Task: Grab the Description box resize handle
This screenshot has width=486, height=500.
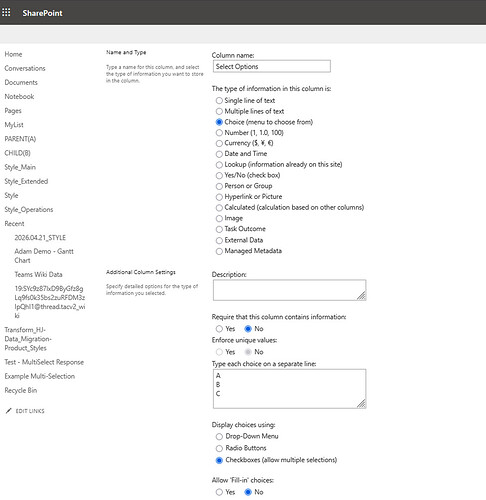Action: (x=361, y=296)
